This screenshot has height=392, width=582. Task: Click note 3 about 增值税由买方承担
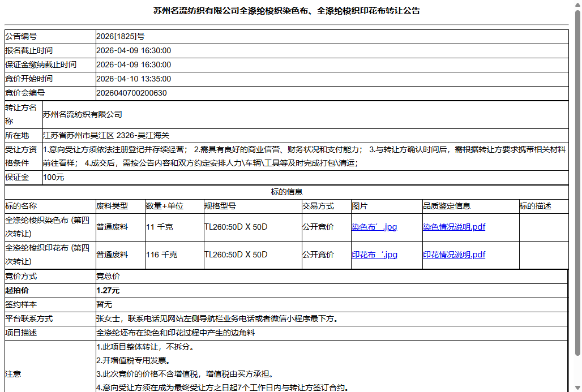tap(186, 374)
